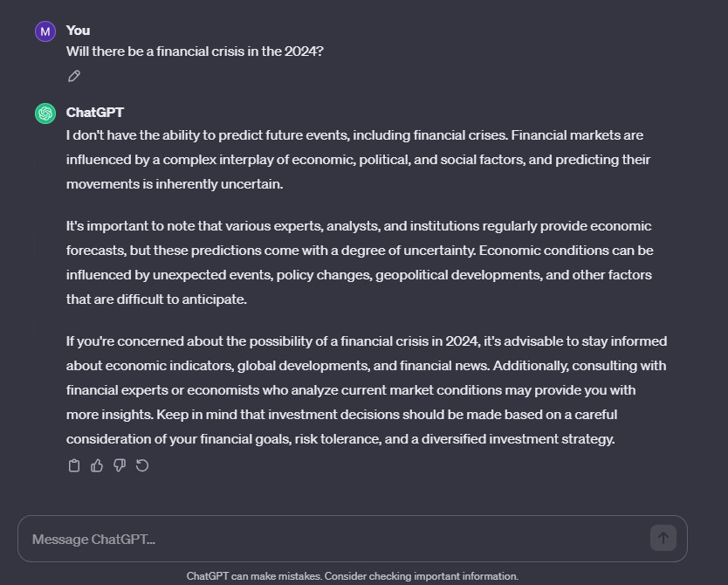Screen dimensions: 728x585
Task: Click the line "that are difficult to anticipate."
Action: (x=156, y=299)
